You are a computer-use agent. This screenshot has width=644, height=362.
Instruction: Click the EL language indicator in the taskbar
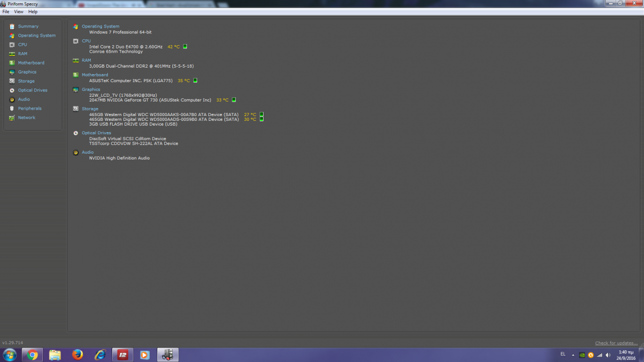point(563,354)
